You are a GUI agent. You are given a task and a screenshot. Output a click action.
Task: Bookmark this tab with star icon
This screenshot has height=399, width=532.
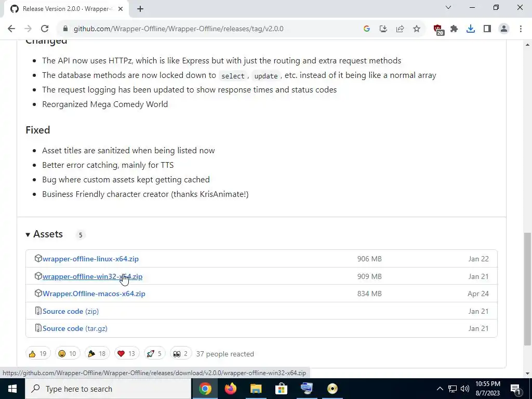[x=417, y=29]
